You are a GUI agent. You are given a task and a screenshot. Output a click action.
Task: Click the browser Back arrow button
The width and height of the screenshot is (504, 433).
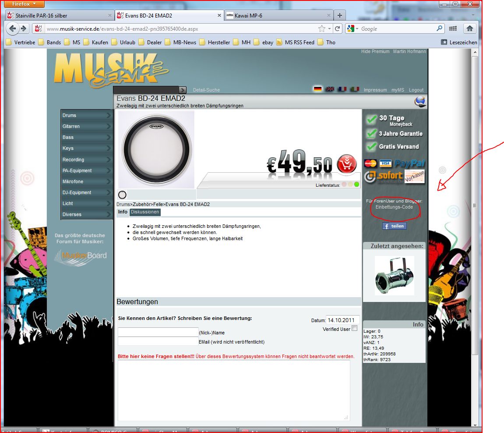click(12, 28)
